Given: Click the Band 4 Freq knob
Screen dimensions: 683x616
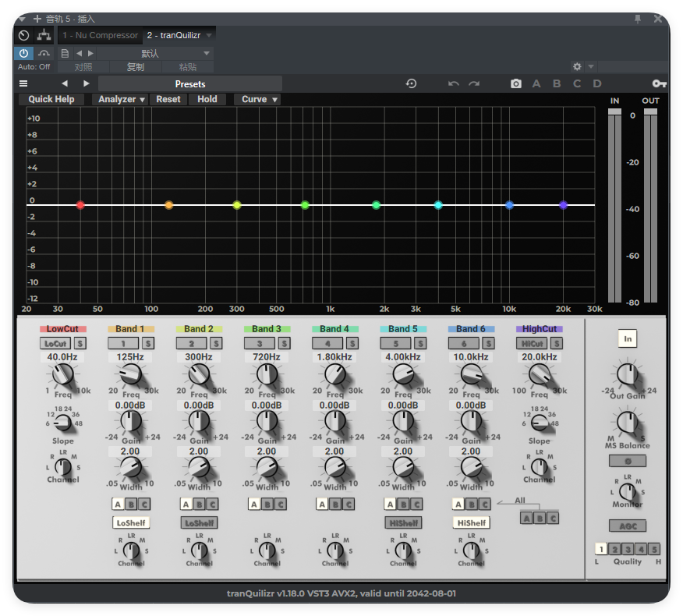Looking at the screenshot, I should pyautogui.click(x=335, y=374).
